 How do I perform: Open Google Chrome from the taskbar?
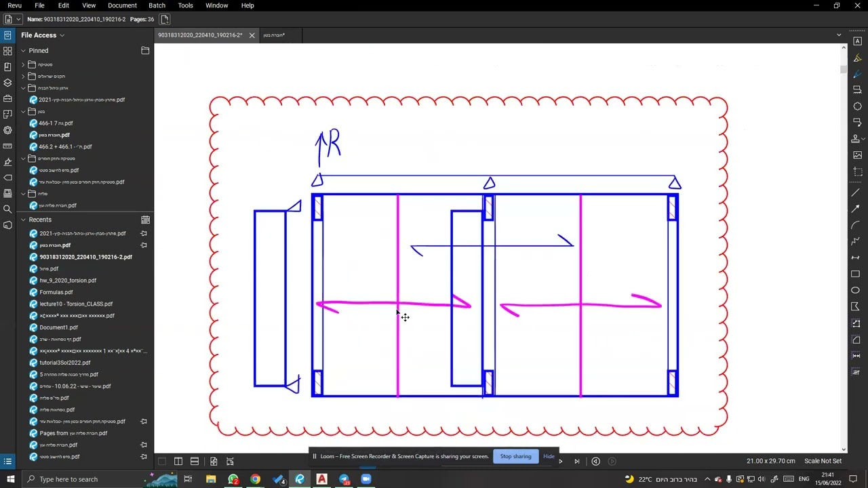coord(255,479)
